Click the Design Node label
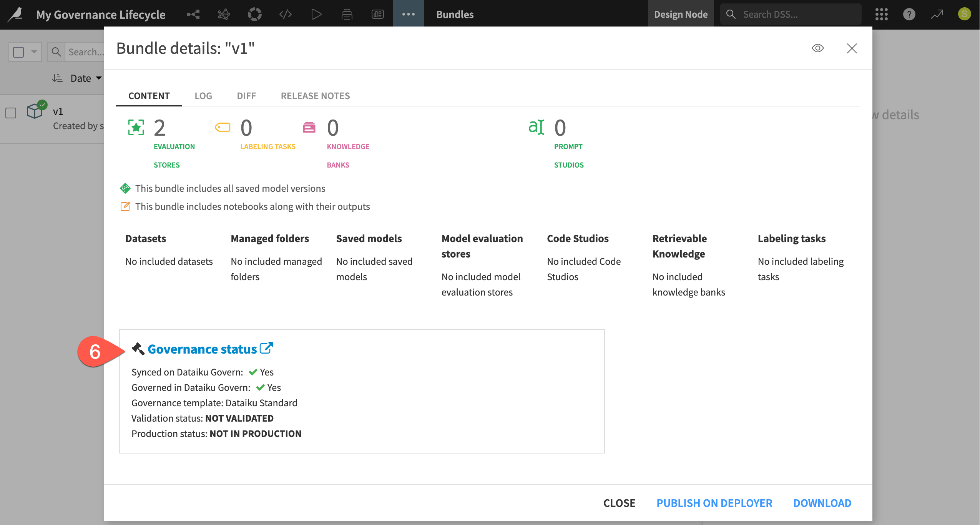The width and height of the screenshot is (980, 525). coord(681,14)
